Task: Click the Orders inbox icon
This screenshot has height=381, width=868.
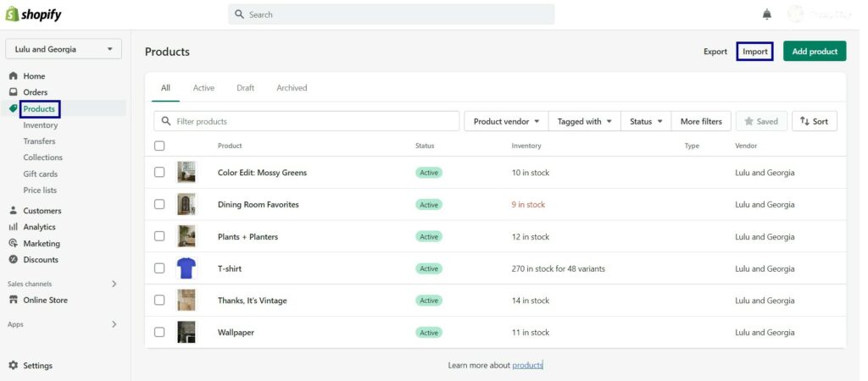Action: [x=14, y=91]
